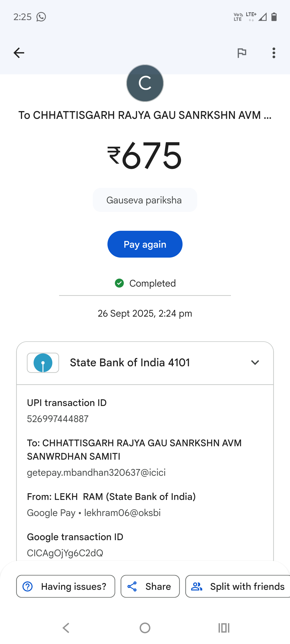This screenshot has height=644, width=290.
Task: Open the three-dot overflow menu
Action: (x=274, y=53)
